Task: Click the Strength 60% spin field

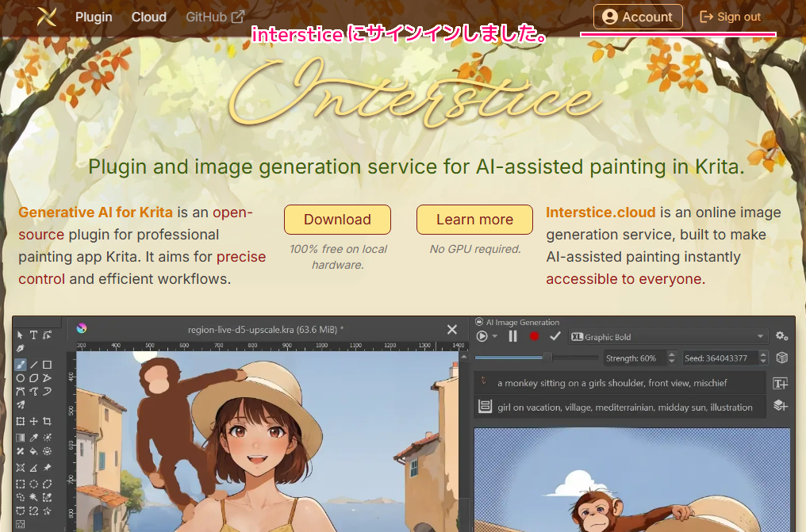Action: (x=639, y=358)
